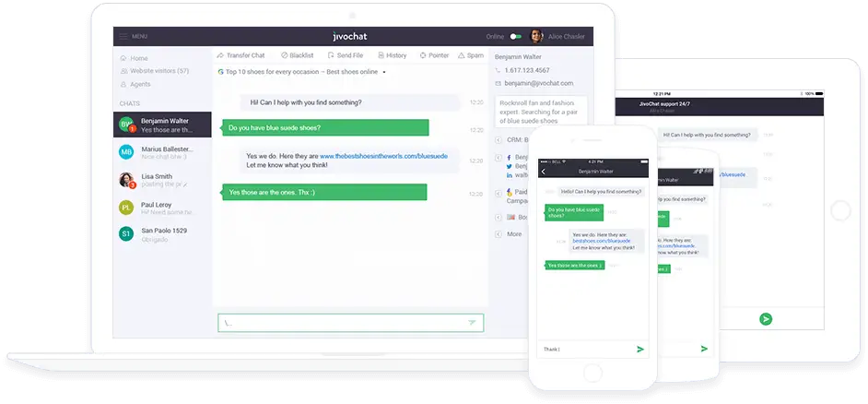Click the More label in visitor panel
868x404 pixels.
[x=514, y=234]
